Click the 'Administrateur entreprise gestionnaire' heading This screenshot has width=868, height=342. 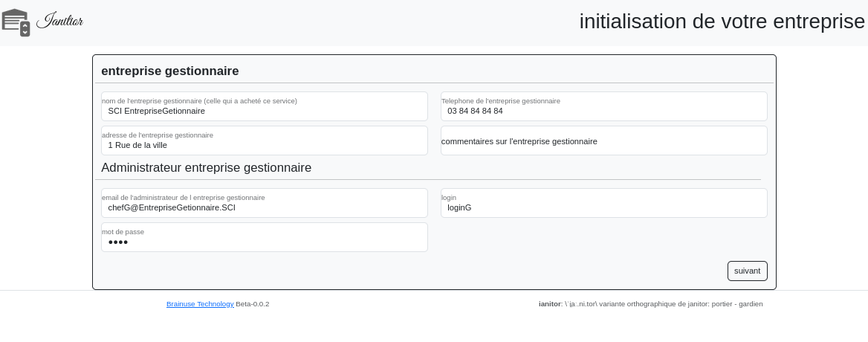pos(206,168)
